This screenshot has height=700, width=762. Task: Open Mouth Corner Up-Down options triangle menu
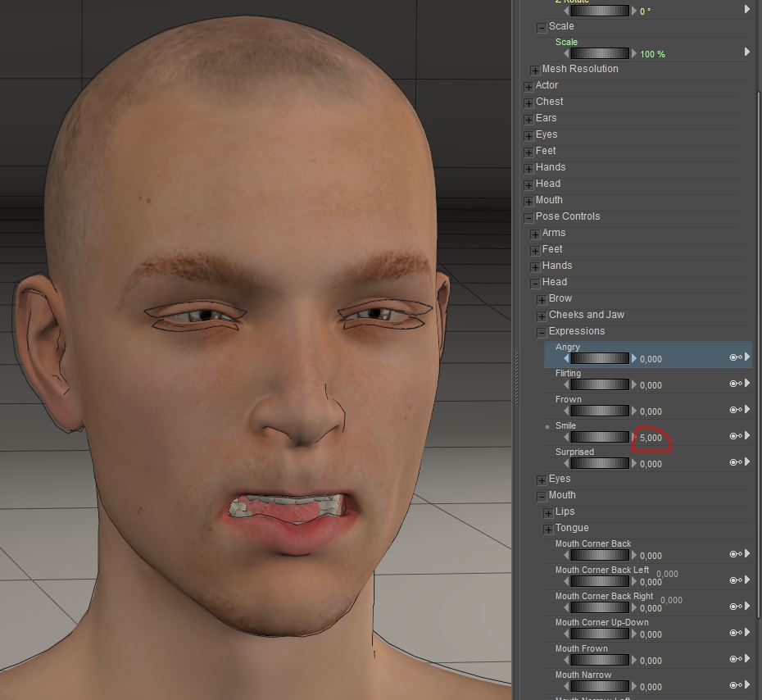click(747, 633)
